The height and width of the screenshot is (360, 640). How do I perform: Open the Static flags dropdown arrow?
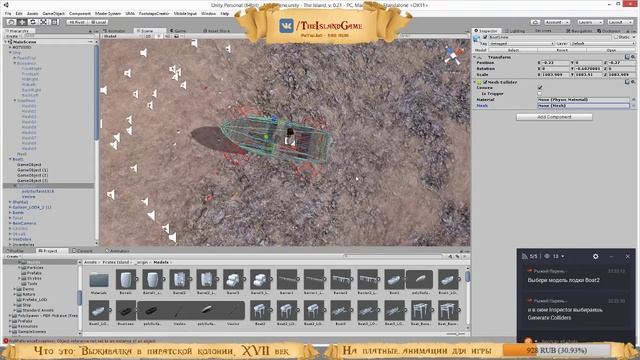point(633,37)
